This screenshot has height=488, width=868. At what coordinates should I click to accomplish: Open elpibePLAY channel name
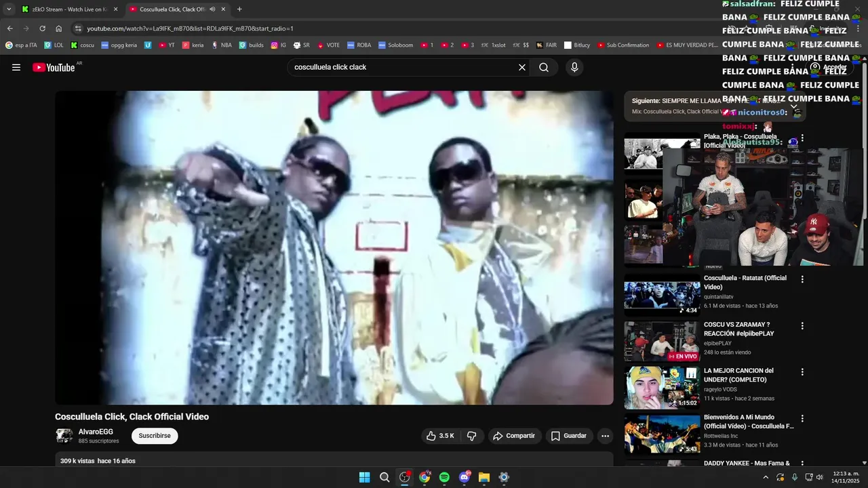point(717,343)
